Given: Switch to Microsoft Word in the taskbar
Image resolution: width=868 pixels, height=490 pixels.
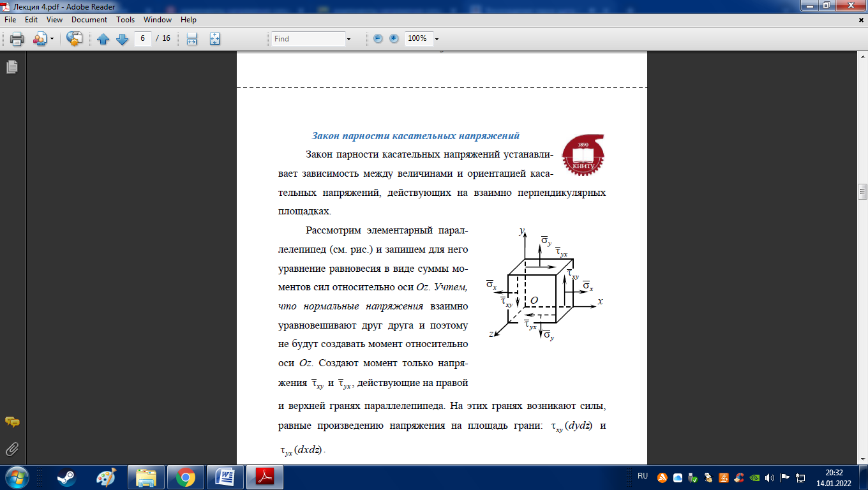Looking at the screenshot, I should 225,477.
